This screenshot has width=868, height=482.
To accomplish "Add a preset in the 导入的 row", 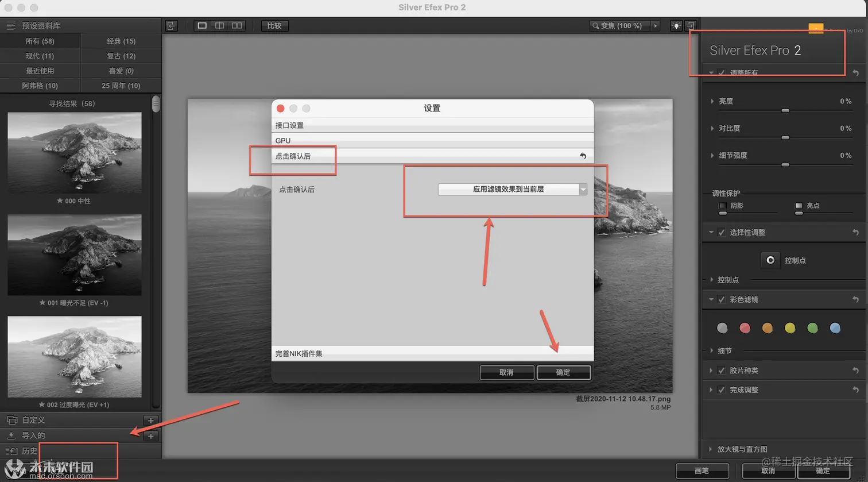I will click(x=150, y=436).
